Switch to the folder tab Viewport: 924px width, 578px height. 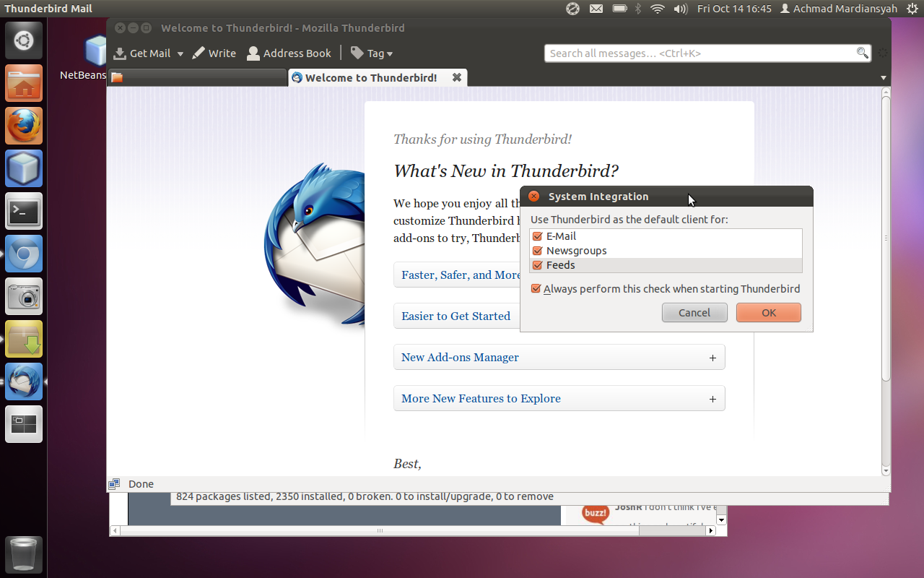(x=197, y=77)
